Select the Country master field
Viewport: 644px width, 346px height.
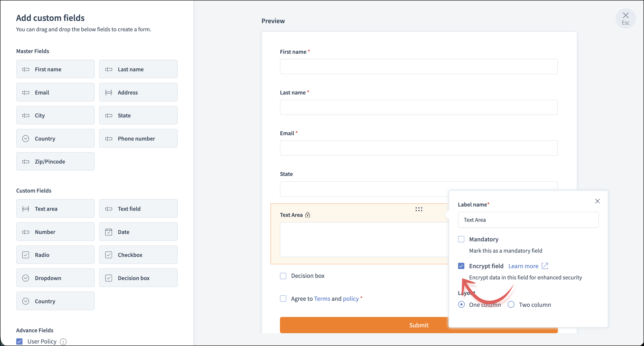pyautogui.click(x=55, y=139)
